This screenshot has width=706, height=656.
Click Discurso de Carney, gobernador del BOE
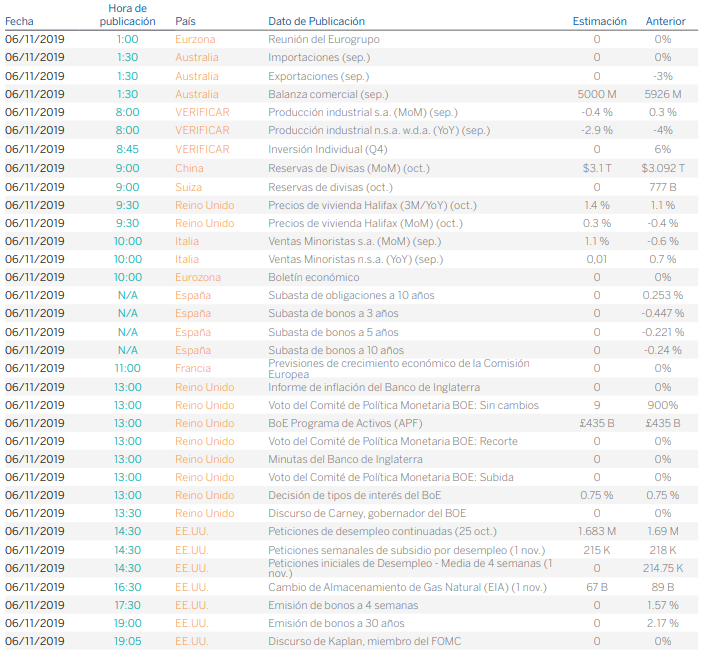[367, 513]
